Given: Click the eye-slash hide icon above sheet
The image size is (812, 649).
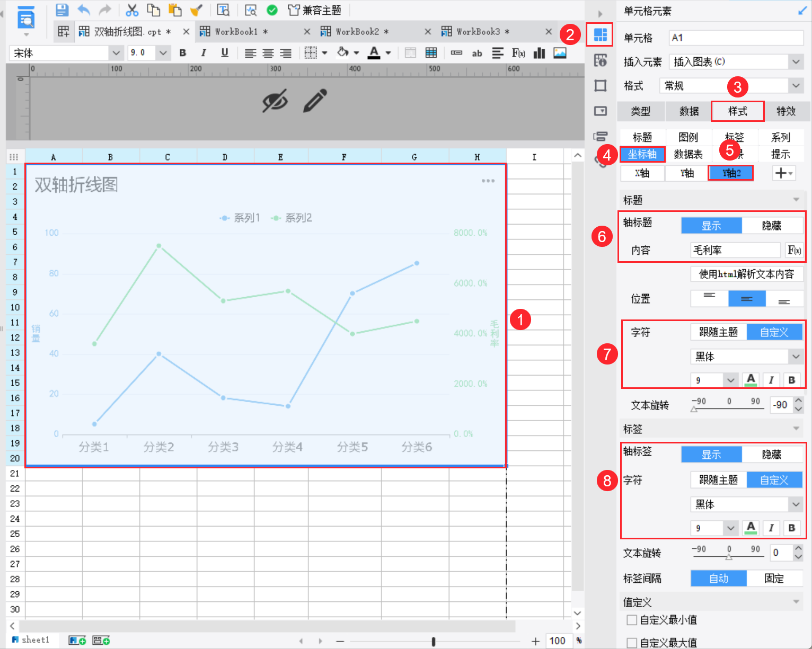Looking at the screenshot, I should pos(275,100).
